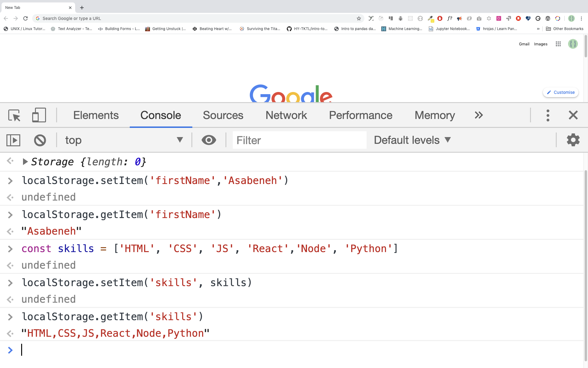Click the console Filter input field
Viewport: 588px width, 368px height.
click(299, 140)
